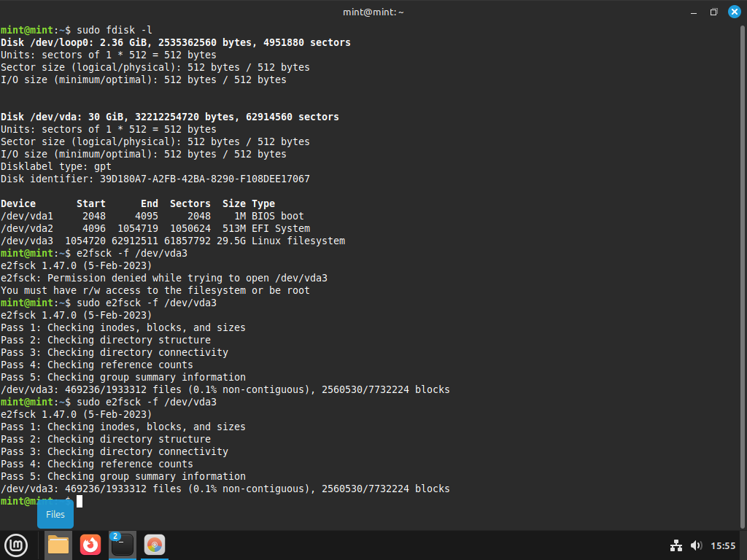Click the Terminal icon in the taskbar

[x=122, y=545]
